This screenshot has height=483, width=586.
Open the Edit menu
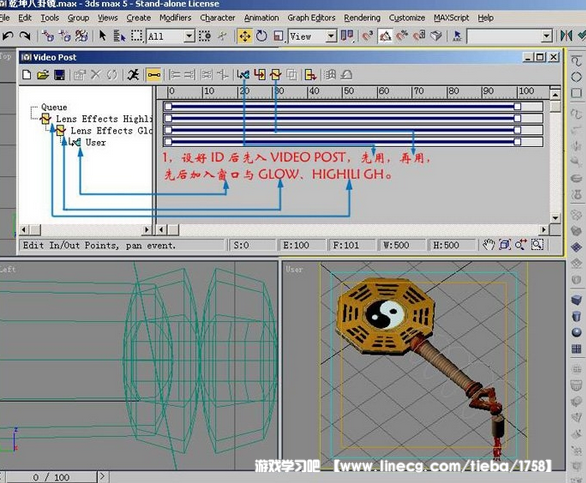(25, 18)
